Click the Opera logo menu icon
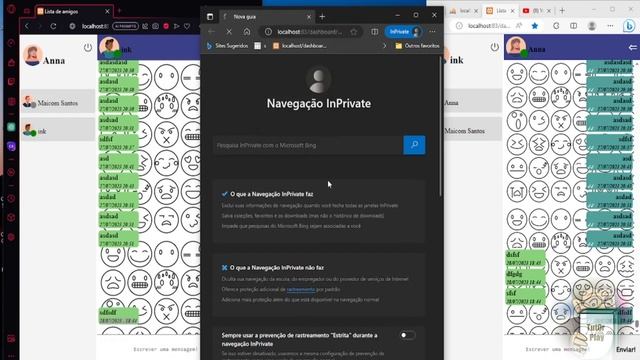This screenshot has height=360, width=640. coord(11,9)
